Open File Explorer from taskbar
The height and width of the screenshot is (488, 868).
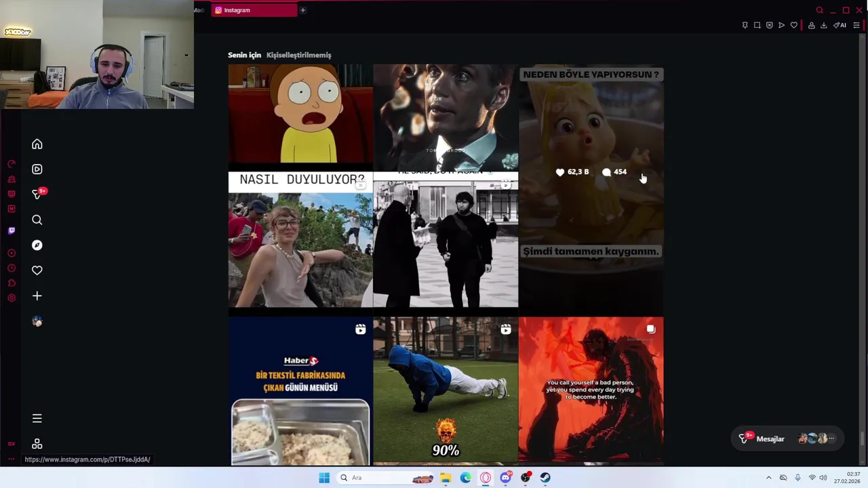click(446, 478)
